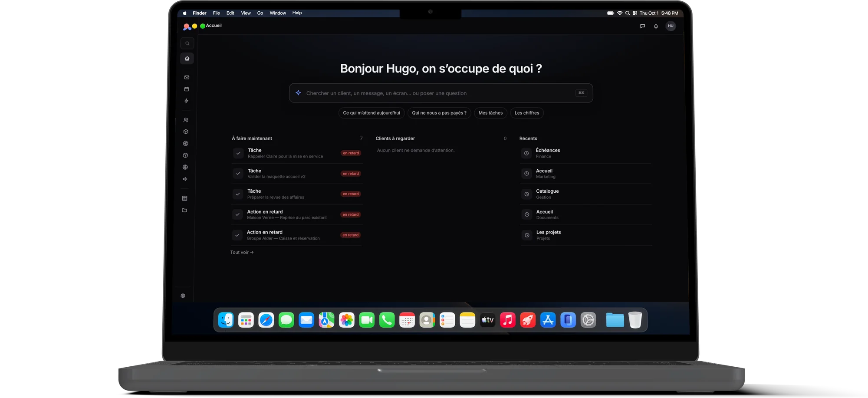Image resolution: width=868 pixels, height=398 pixels.
Task: Open the Music app in the Dock
Action: [508, 320]
